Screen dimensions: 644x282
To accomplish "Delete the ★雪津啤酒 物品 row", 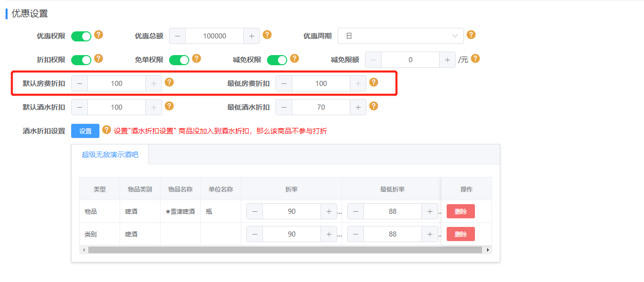I will click(x=461, y=211).
